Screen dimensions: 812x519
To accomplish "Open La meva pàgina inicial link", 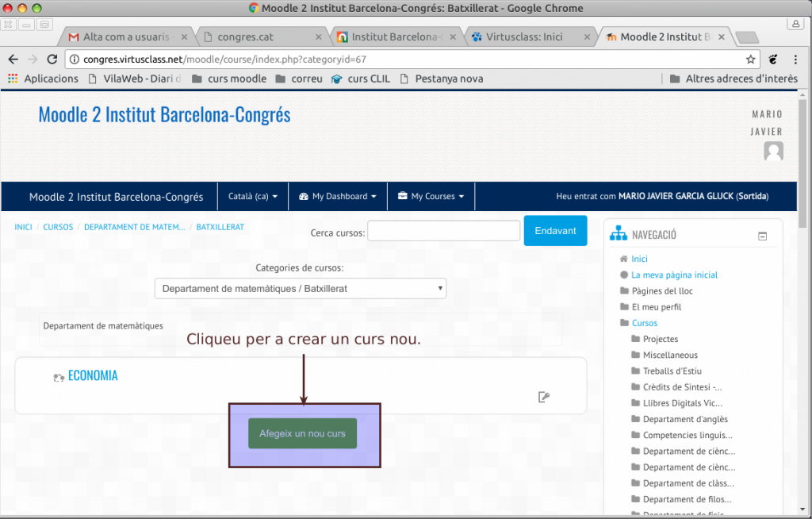I will click(x=674, y=275).
